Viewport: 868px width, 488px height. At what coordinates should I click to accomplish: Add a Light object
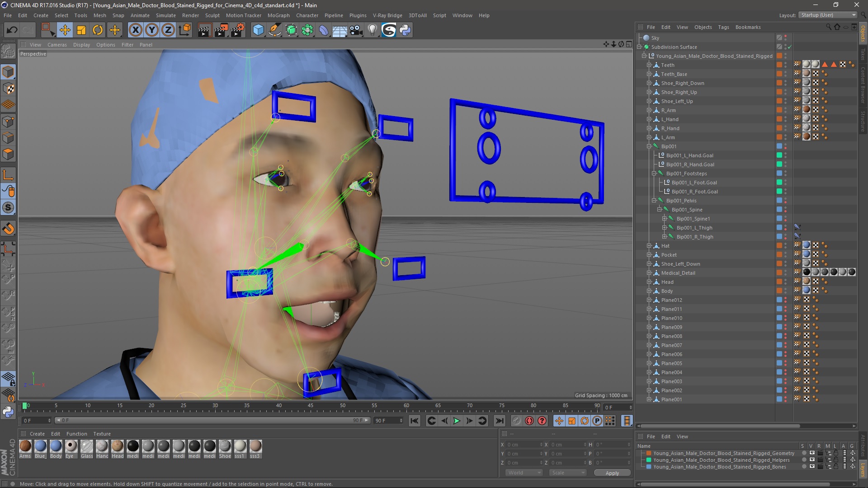[373, 30]
